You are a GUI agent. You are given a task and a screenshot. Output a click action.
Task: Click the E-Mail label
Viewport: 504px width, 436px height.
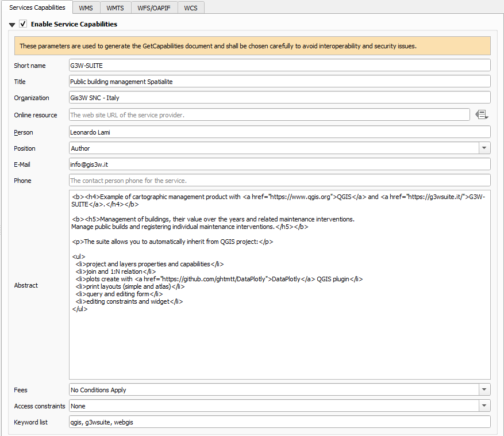tap(22, 165)
